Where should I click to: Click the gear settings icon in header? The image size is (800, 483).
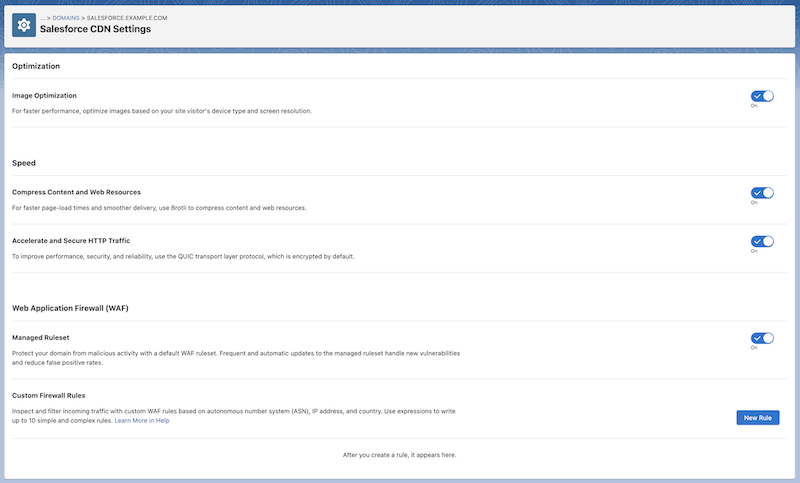click(24, 25)
